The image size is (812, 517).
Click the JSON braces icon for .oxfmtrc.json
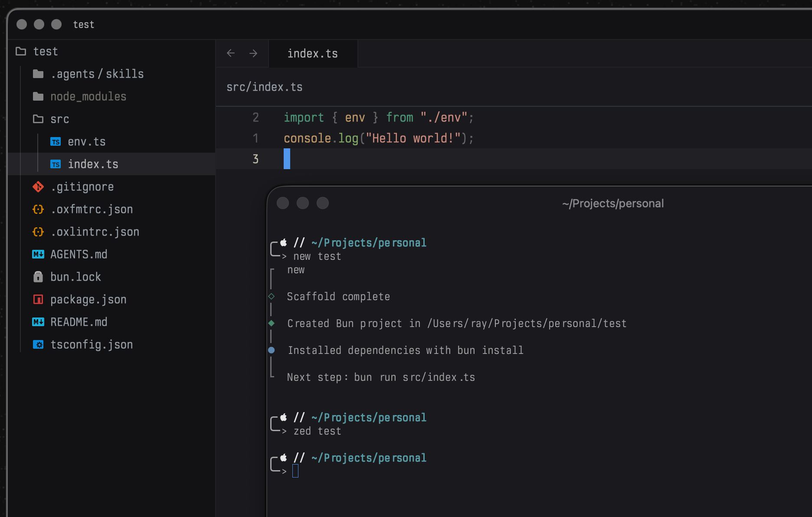(x=38, y=209)
